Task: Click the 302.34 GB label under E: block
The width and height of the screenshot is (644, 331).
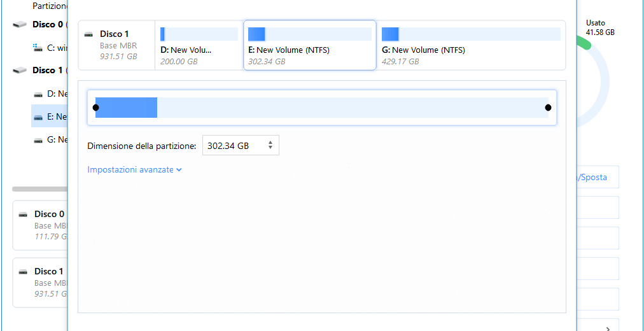Action: [267, 62]
